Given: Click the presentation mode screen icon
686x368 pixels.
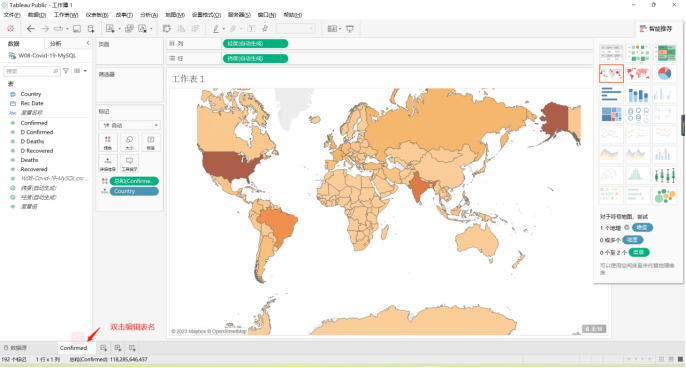Looking at the screenshot, I should pyautogui.click(x=350, y=29).
